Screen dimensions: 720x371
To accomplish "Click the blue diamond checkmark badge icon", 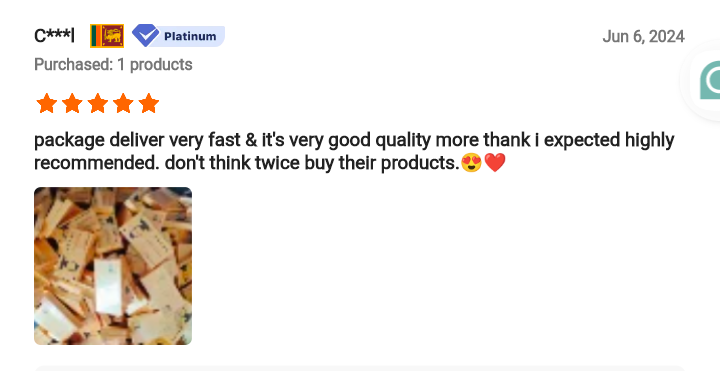I will pos(146,35).
